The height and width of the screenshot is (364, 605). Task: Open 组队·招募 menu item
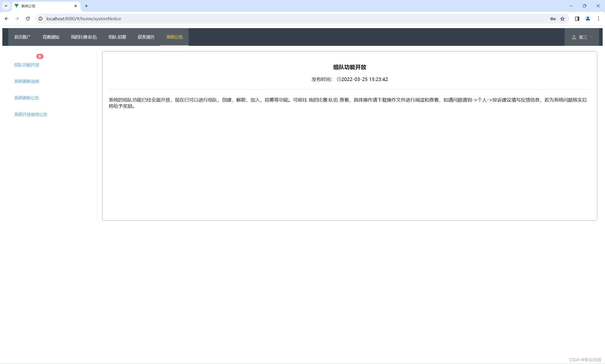point(117,37)
